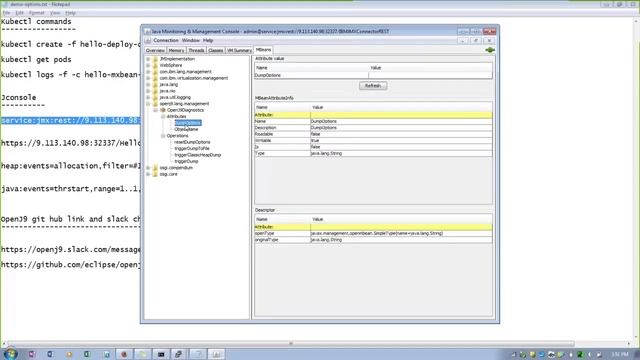Expand the osgi.compendium node
The width and height of the screenshot is (640, 360).
(149, 168)
